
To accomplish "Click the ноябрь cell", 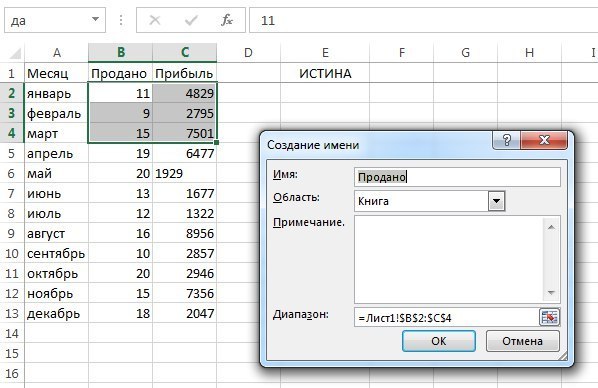I will (x=56, y=293).
